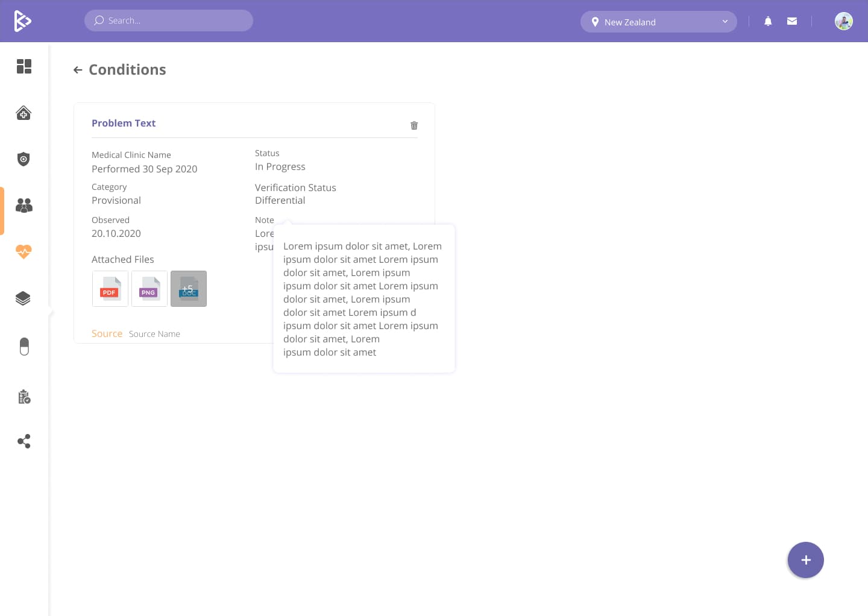Open the layers section in sidebar
868x616 pixels.
[24, 298]
